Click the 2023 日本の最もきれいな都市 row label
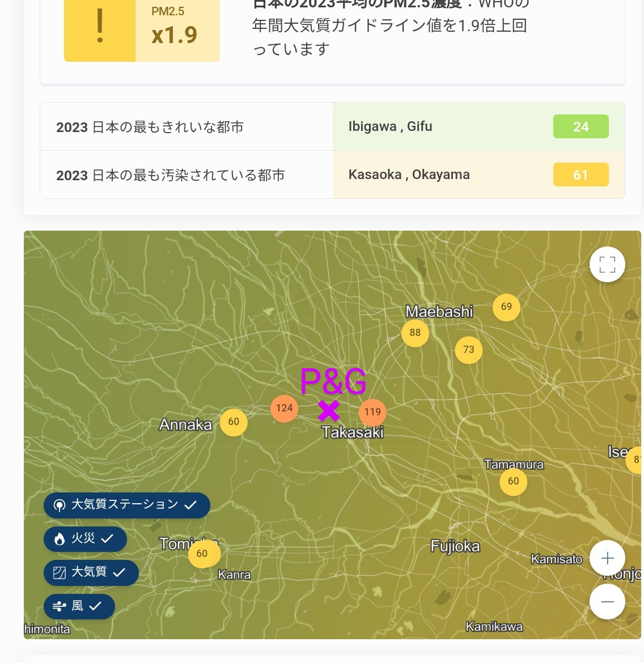The width and height of the screenshot is (644, 663). tap(150, 127)
